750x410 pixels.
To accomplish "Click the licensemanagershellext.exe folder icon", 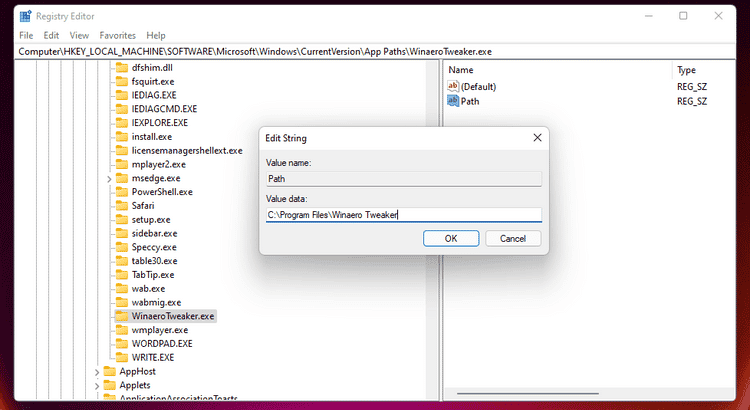I will coord(122,151).
